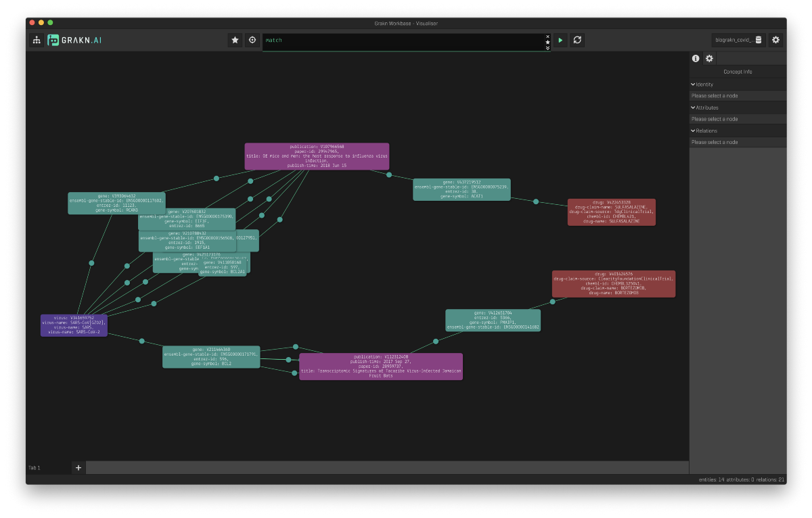
Task: Select the BORTEZOMIB drug node
Action: (x=614, y=284)
